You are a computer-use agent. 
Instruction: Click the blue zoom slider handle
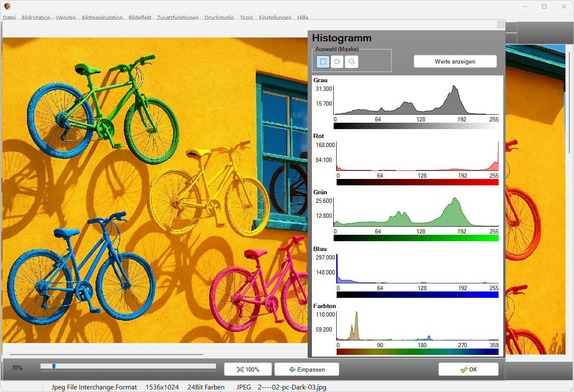pyautogui.click(x=54, y=366)
